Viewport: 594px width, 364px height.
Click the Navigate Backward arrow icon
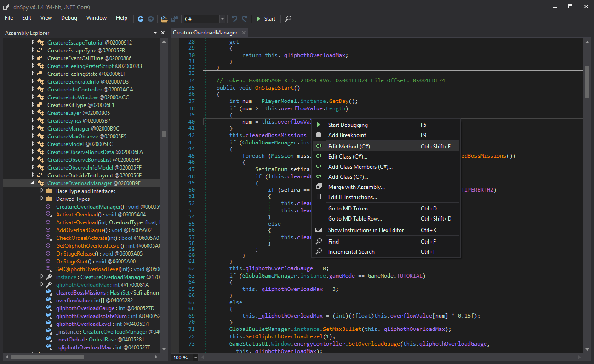coord(141,19)
